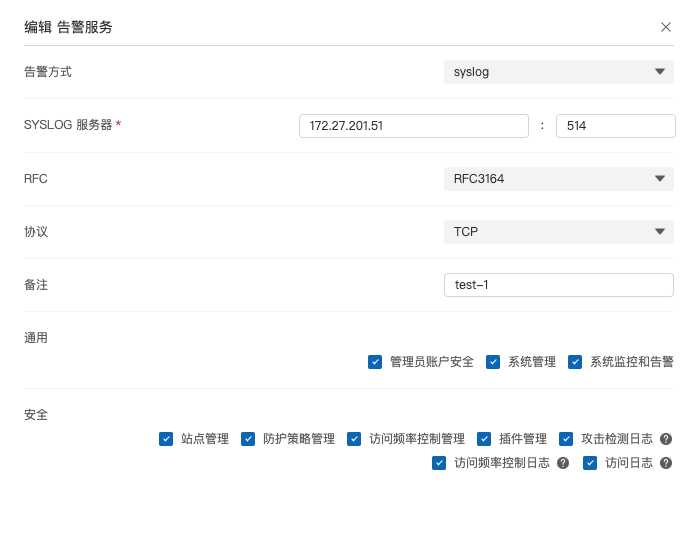Click the 备注 field containing test-1
Image resolution: width=692 pixels, height=533 pixels.
(x=558, y=285)
